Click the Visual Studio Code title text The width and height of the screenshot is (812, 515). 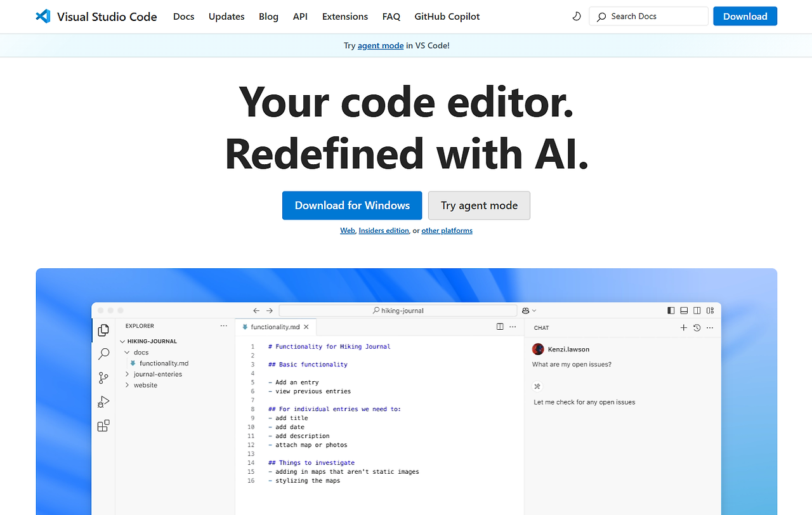[107, 16]
